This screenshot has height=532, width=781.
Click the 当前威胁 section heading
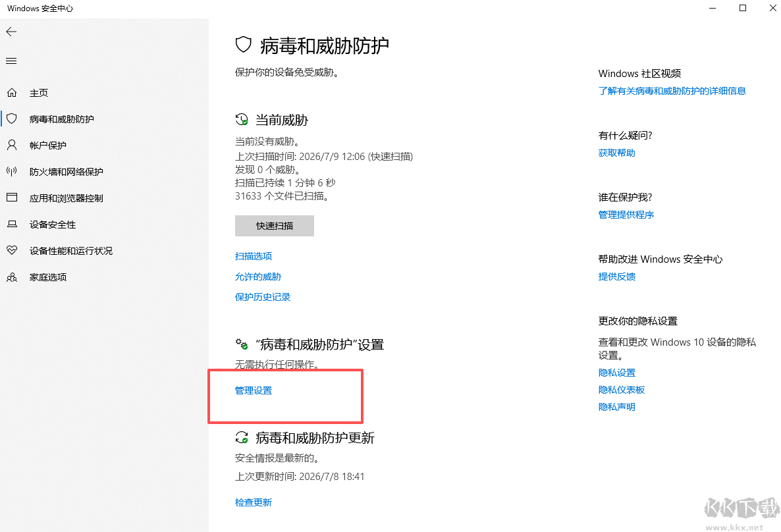tap(281, 120)
